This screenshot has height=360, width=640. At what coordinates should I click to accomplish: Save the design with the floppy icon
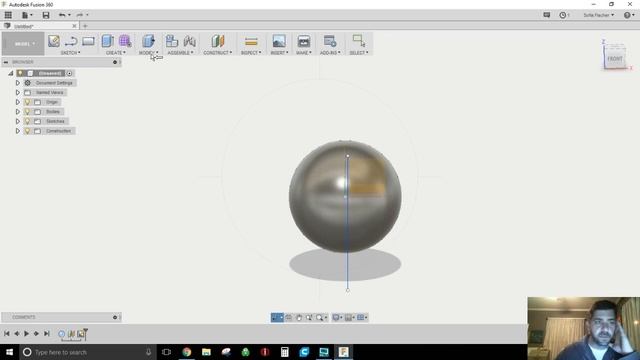(x=46, y=15)
